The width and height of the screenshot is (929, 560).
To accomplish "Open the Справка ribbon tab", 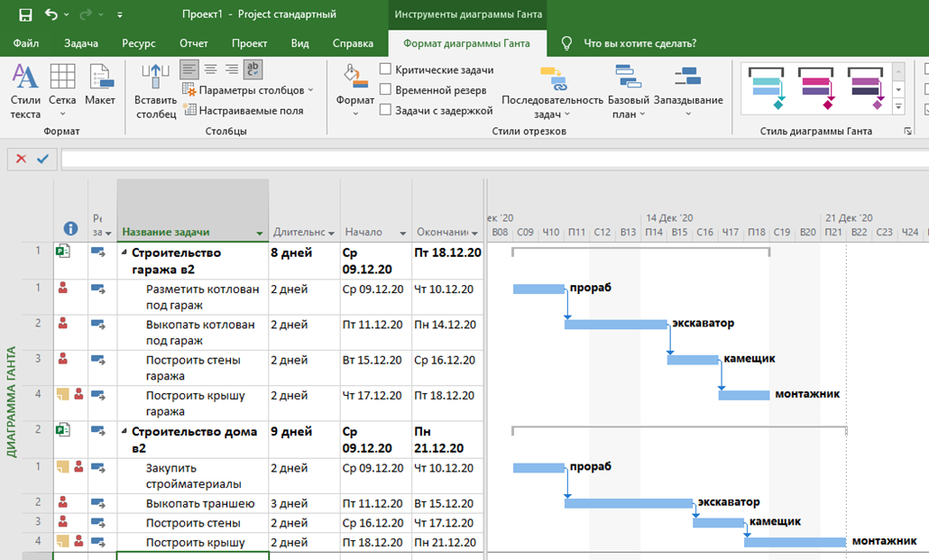I will point(353,43).
